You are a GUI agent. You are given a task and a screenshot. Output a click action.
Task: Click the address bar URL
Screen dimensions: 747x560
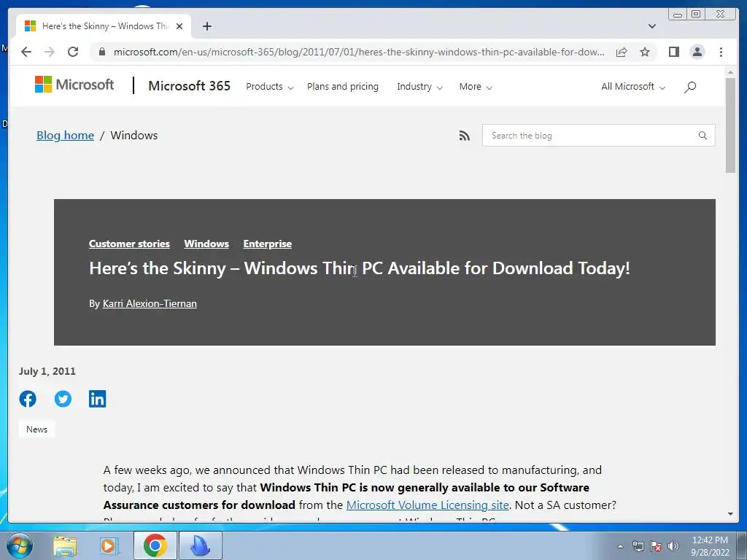pos(359,52)
